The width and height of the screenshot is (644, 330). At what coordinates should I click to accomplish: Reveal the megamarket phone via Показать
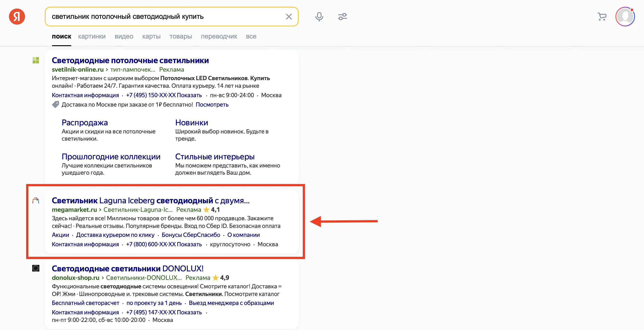189,244
